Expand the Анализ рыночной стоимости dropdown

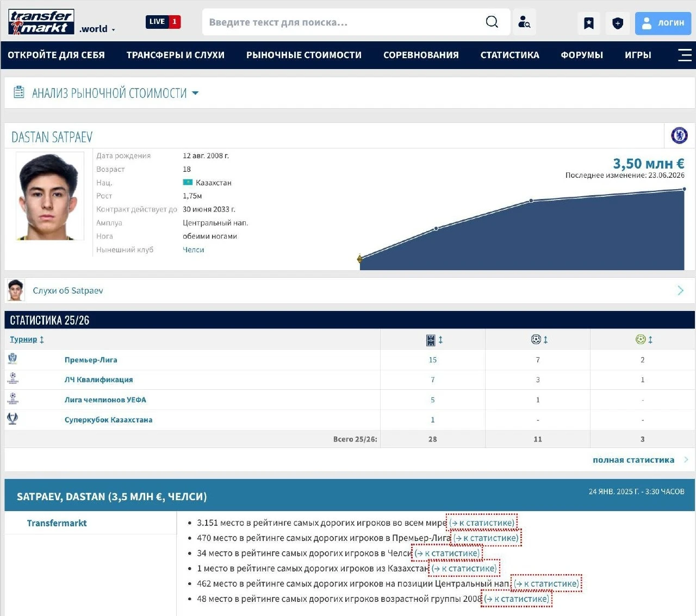click(x=195, y=93)
